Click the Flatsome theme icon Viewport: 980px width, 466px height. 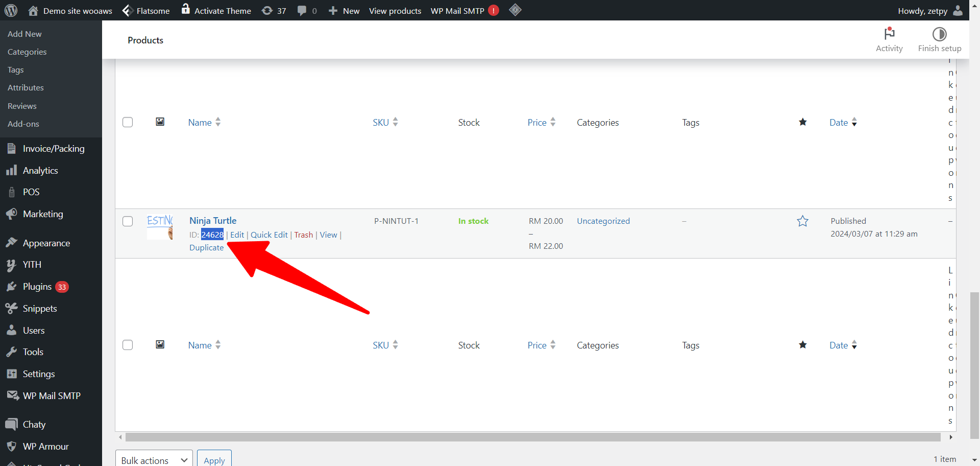(x=128, y=10)
